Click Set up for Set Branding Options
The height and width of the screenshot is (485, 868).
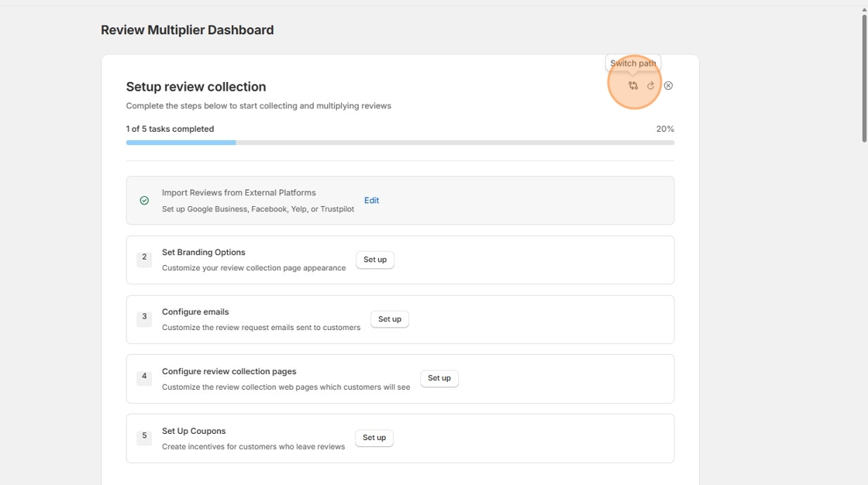pyautogui.click(x=375, y=260)
